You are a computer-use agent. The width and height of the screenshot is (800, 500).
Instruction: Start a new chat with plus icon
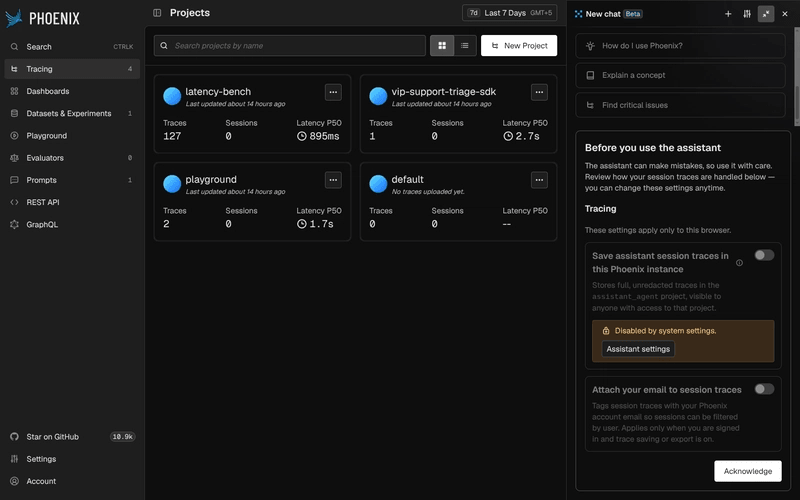click(728, 14)
